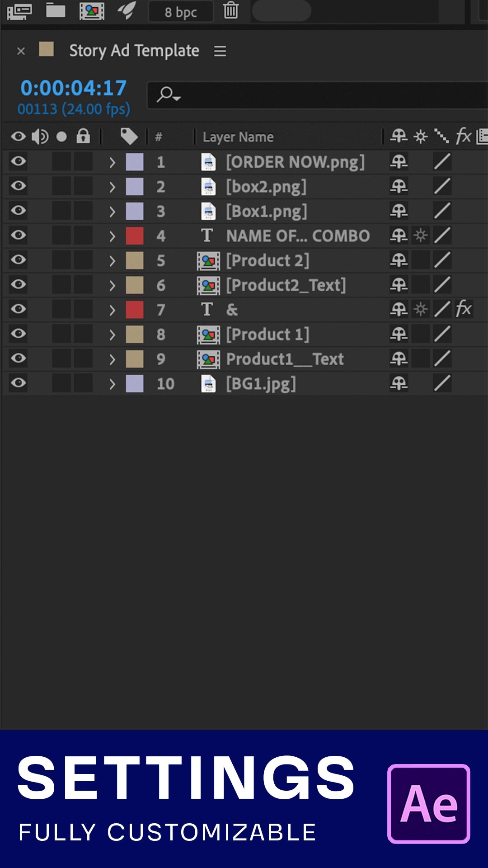This screenshot has height=868, width=488.
Task: Expand the BG1.jpg layer properties
Action: [113, 384]
